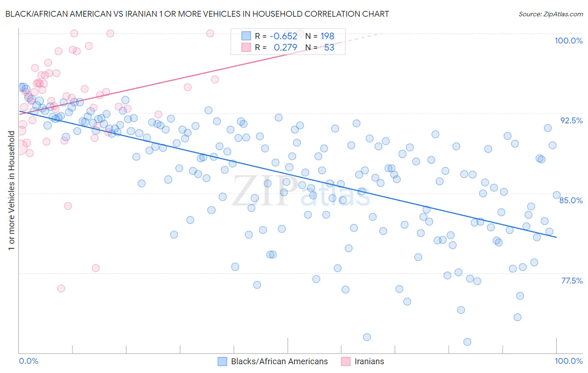Click the 77.5% y-axis label
Screen dimensions: 588x373
572,281
